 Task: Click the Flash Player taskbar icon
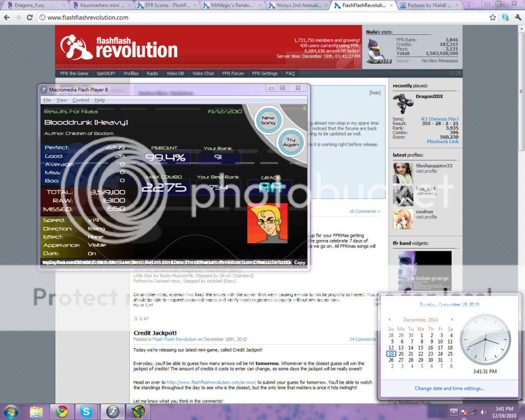pos(112,411)
